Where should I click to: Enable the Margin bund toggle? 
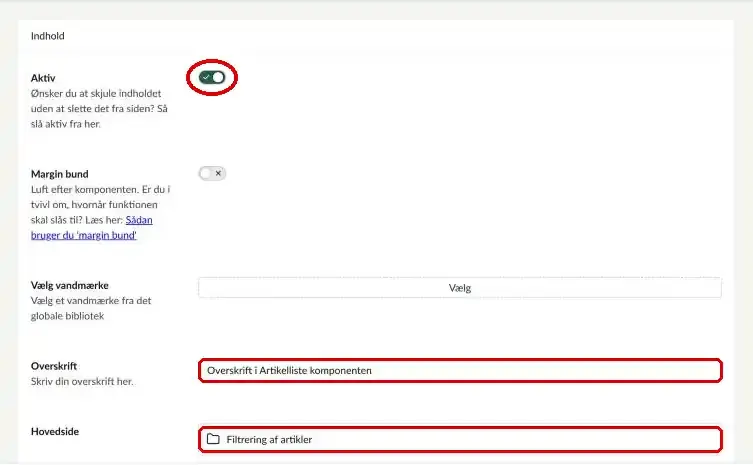click(212, 173)
